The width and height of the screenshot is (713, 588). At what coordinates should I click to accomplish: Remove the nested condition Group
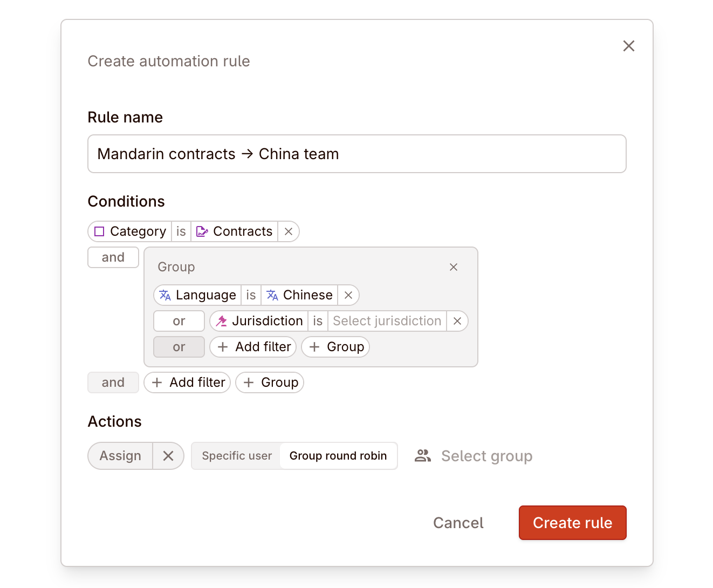click(453, 267)
